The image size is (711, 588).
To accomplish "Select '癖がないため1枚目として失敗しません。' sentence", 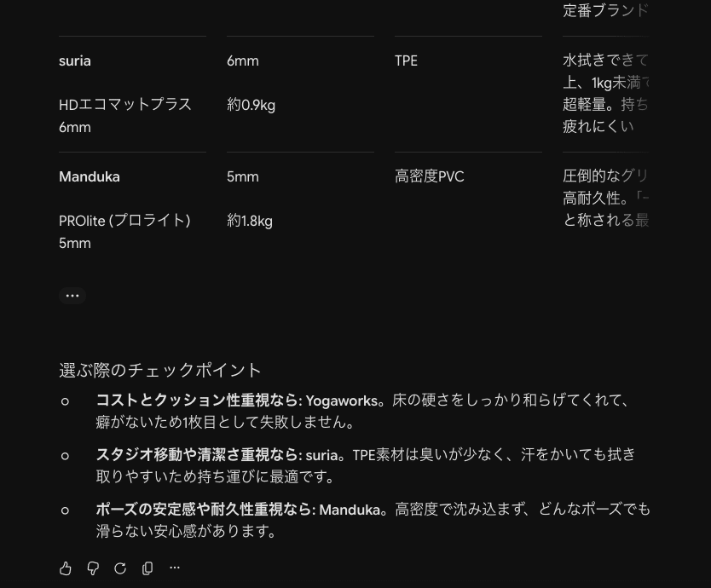I will point(225,423).
